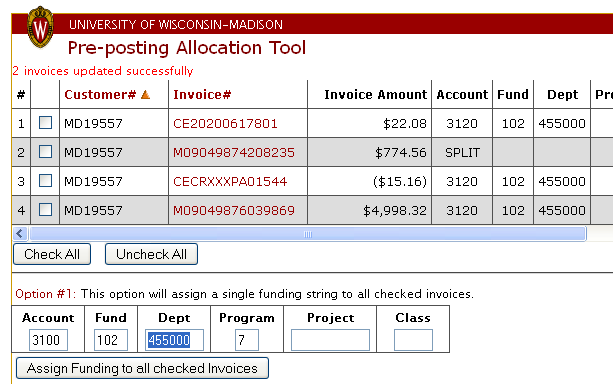Sort table by Customer# column header
Viewport: 613px width, 384px height.
(100, 95)
